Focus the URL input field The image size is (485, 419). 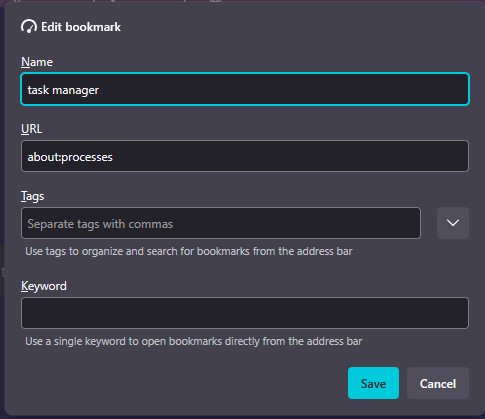[x=245, y=156]
